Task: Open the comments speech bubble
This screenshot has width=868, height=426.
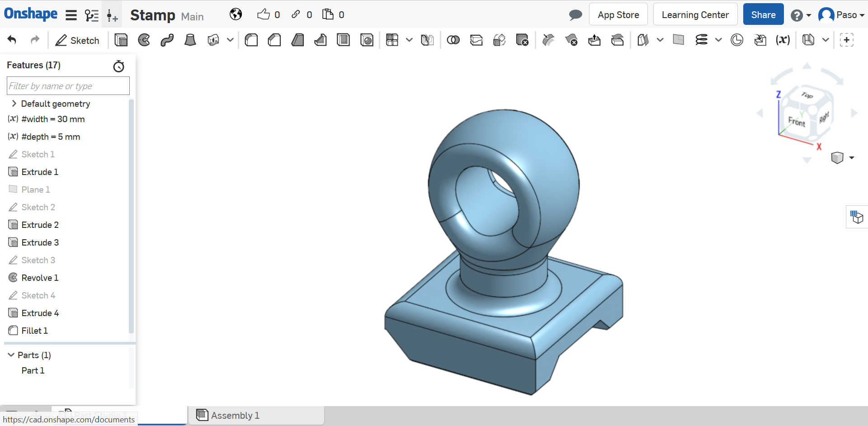Action: pyautogui.click(x=575, y=15)
